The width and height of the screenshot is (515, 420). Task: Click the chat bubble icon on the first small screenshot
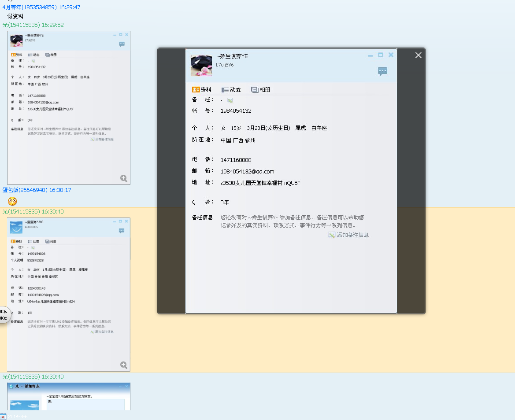click(122, 44)
